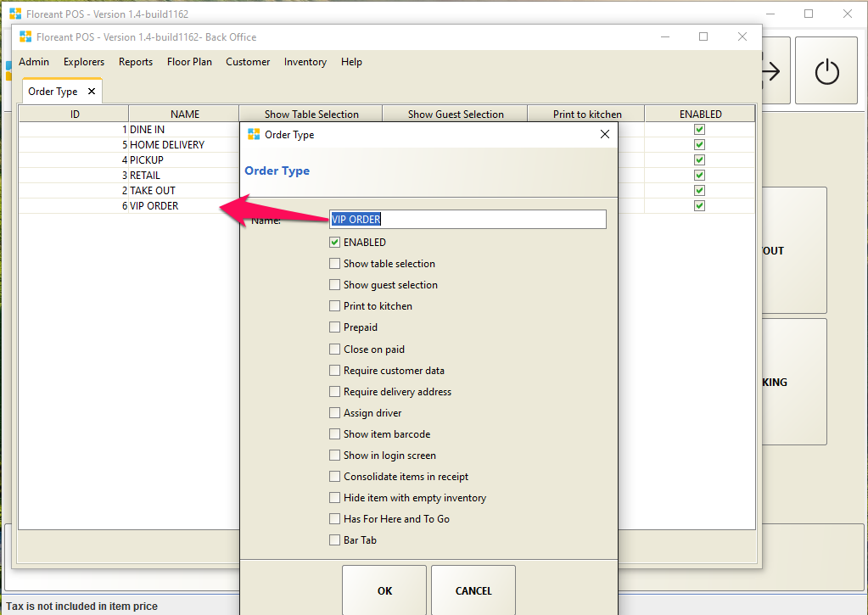This screenshot has height=615, width=868.
Task: Uncheck the ENABLED checkbox in dialog
Action: pos(334,243)
